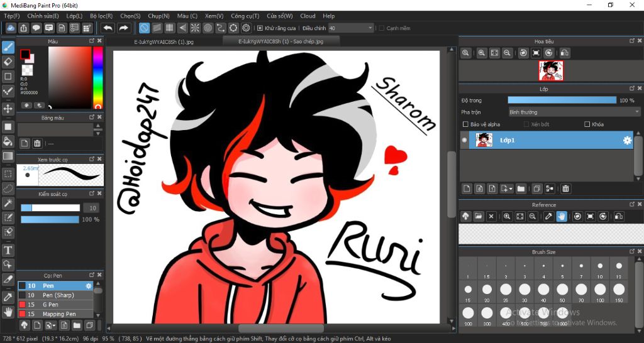Click zoom in icon in Hoa tiêu panel

coord(482,53)
